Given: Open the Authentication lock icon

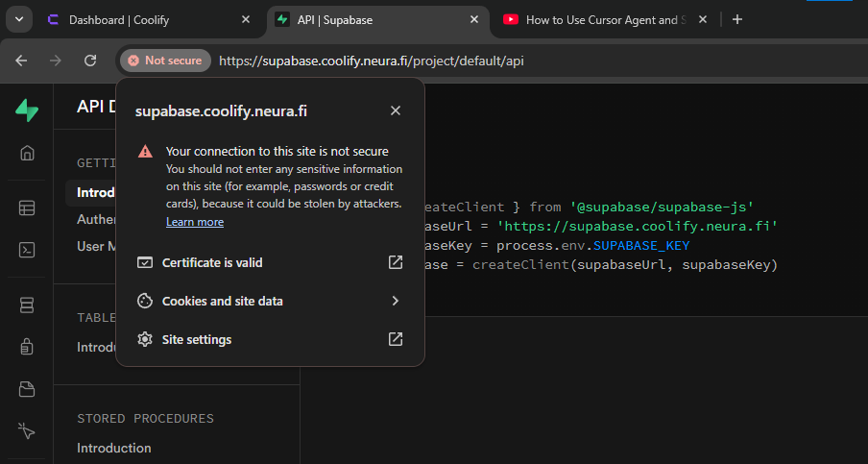Looking at the screenshot, I should 27,347.
